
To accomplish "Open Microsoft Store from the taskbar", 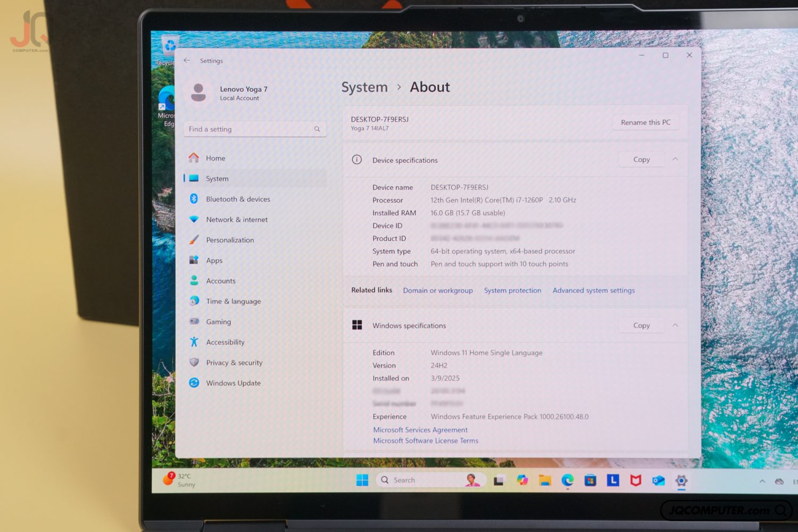I will tap(590, 481).
